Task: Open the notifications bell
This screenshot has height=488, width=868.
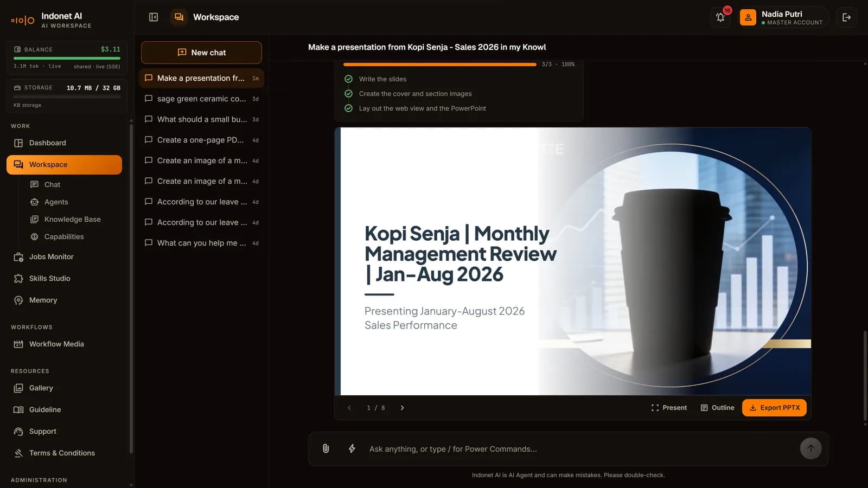Action: coord(720,17)
